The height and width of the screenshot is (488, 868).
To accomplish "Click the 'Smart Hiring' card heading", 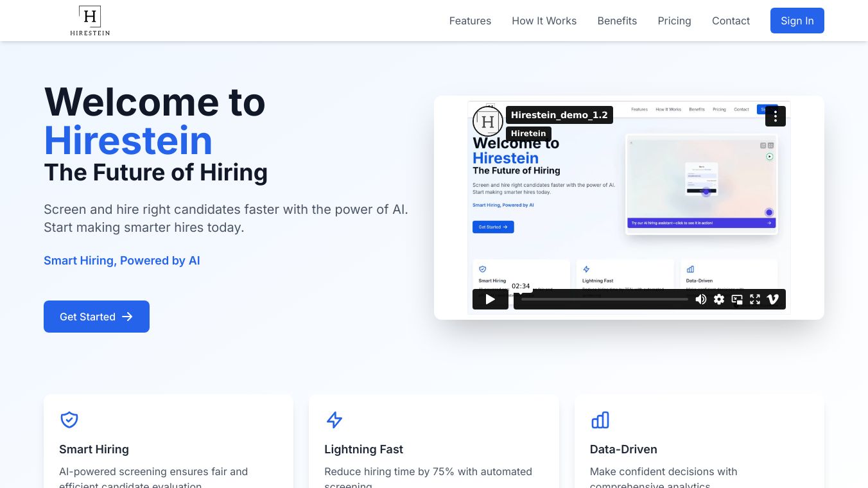I will [94, 449].
